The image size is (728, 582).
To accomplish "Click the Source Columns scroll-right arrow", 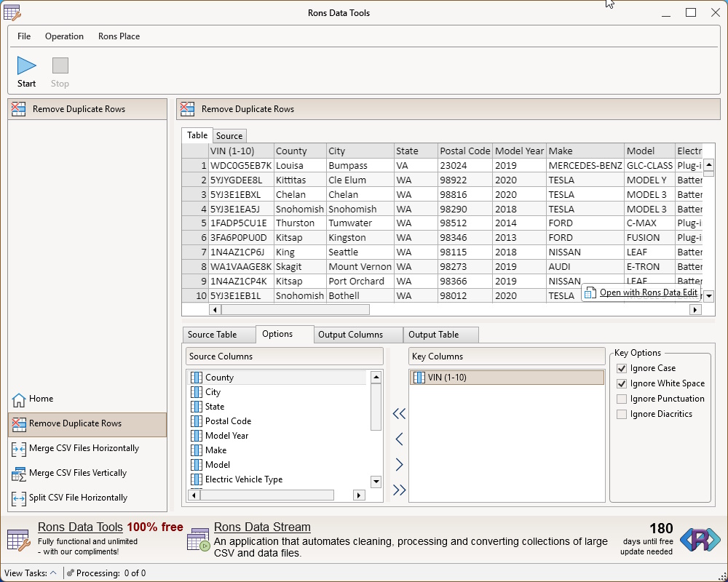I will pos(358,495).
